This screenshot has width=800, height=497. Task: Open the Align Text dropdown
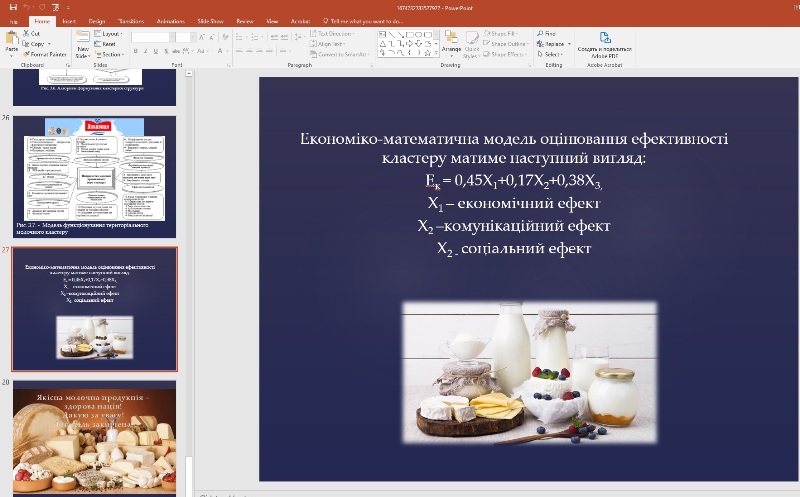[328, 44]
